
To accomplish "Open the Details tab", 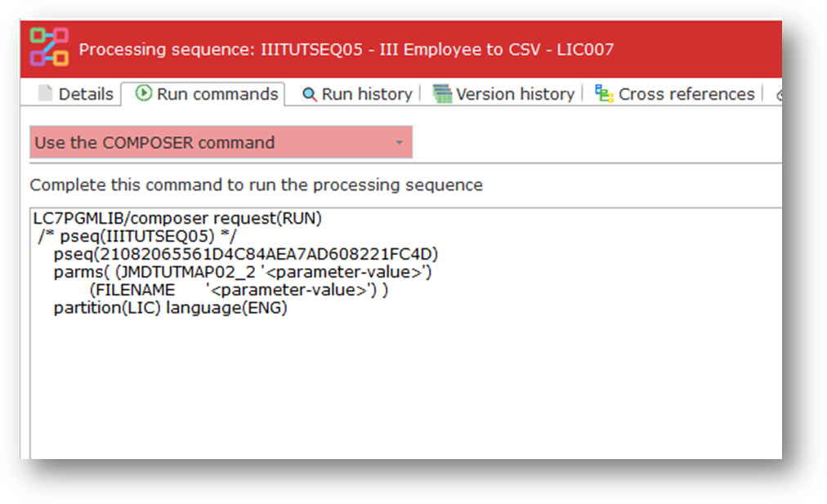I will 76,94.
